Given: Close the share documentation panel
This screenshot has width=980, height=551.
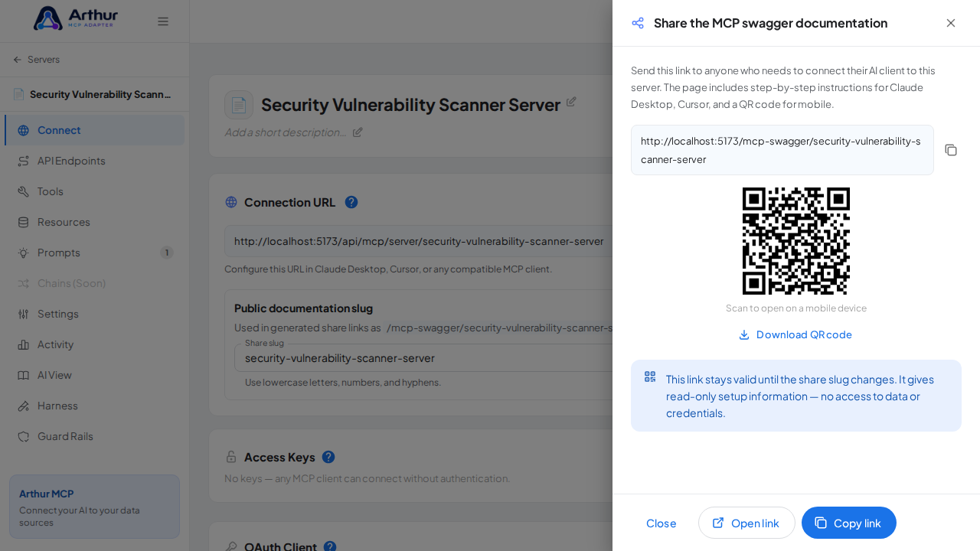Looking at the screenshot, I should pyautogui.click(x=951, y=23).
